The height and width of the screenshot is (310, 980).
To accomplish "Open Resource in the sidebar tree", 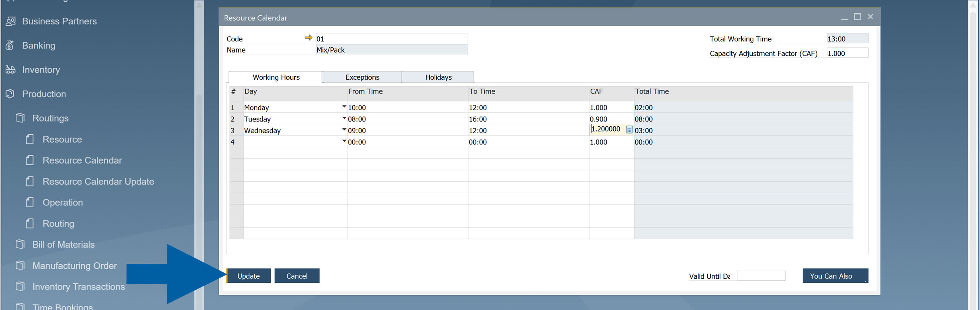I will (62, 139).
